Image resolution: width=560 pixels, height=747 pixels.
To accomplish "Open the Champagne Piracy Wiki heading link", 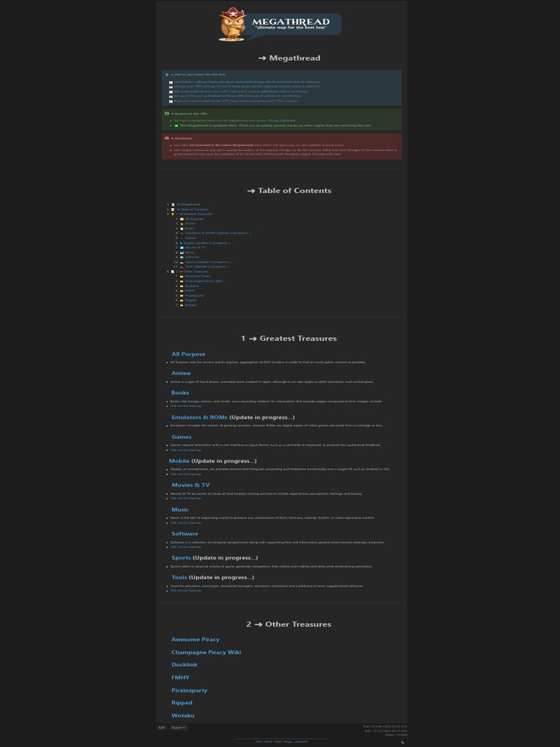I will point(206,652).
